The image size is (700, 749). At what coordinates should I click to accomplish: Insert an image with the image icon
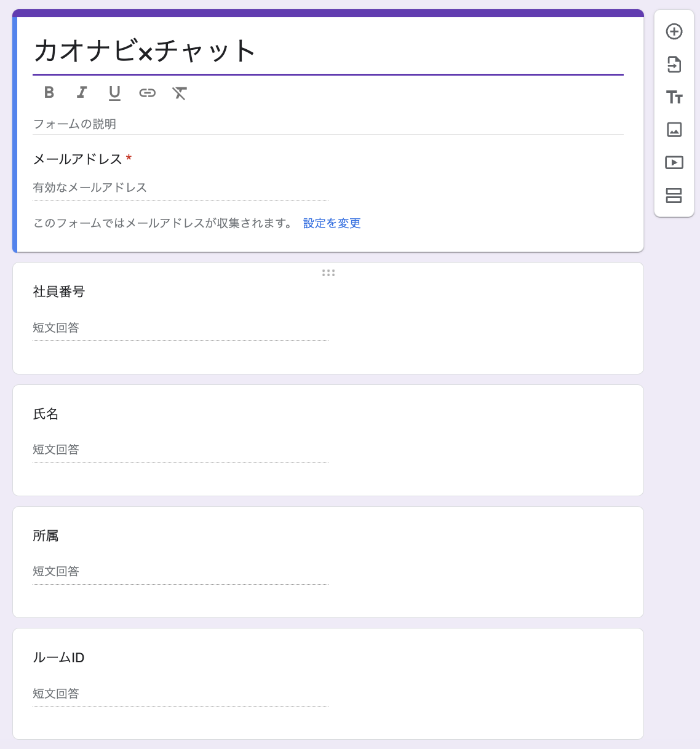(674, 130)
